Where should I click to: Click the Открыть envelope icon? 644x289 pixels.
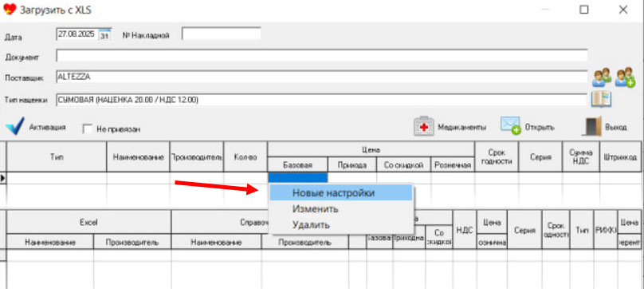click(x=510, y=125)
